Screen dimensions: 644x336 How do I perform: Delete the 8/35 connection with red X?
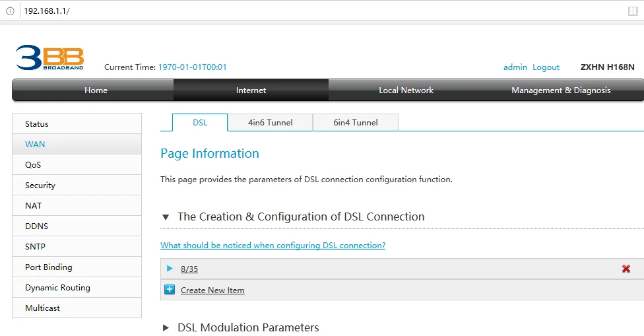(x=626, y=269)
